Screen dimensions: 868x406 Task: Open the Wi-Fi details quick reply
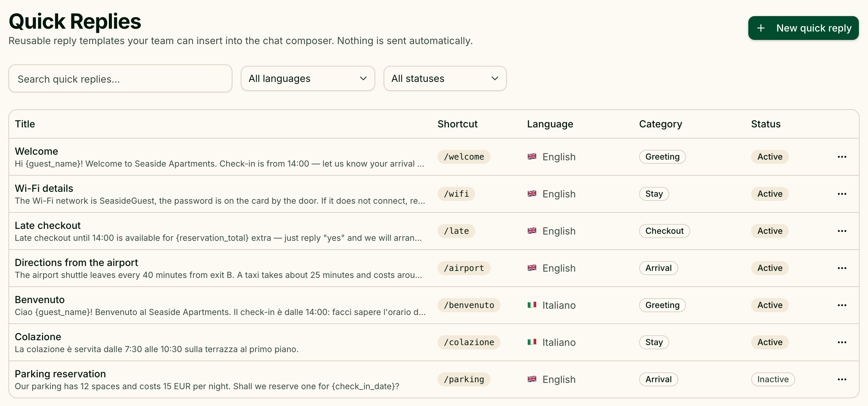(44, 188)
